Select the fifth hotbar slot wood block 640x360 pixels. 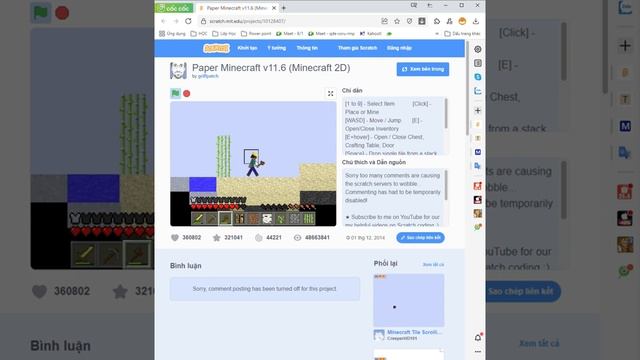click(x=253, y=219)
